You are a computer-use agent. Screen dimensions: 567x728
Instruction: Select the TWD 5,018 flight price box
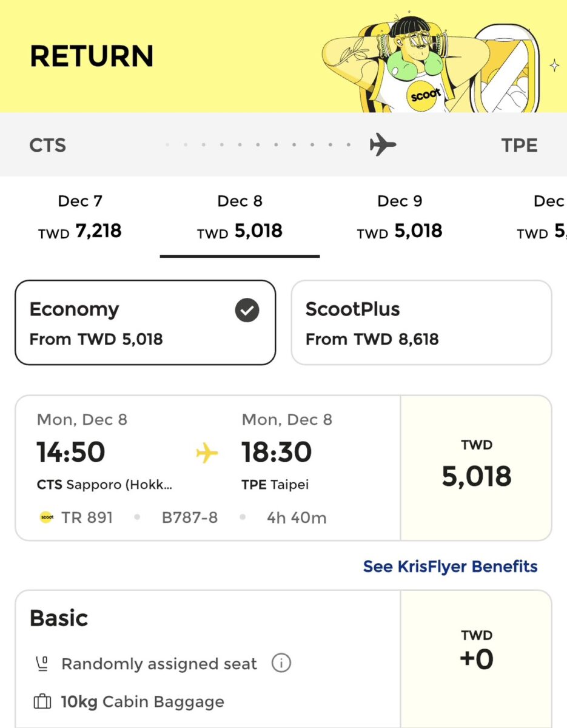477,468
